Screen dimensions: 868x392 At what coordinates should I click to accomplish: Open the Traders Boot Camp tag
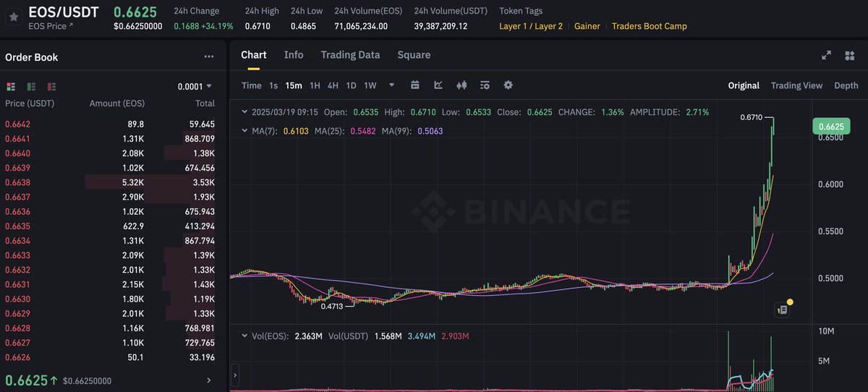(x=650, y=26)
